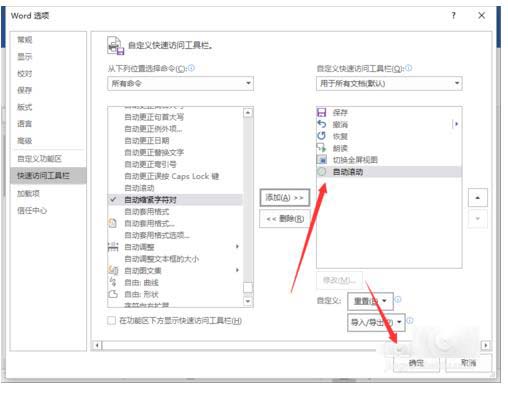Click the green circle icon beside 自动滚动
The width and height of the screenshot is (508, 395).
tap(321, 172)
